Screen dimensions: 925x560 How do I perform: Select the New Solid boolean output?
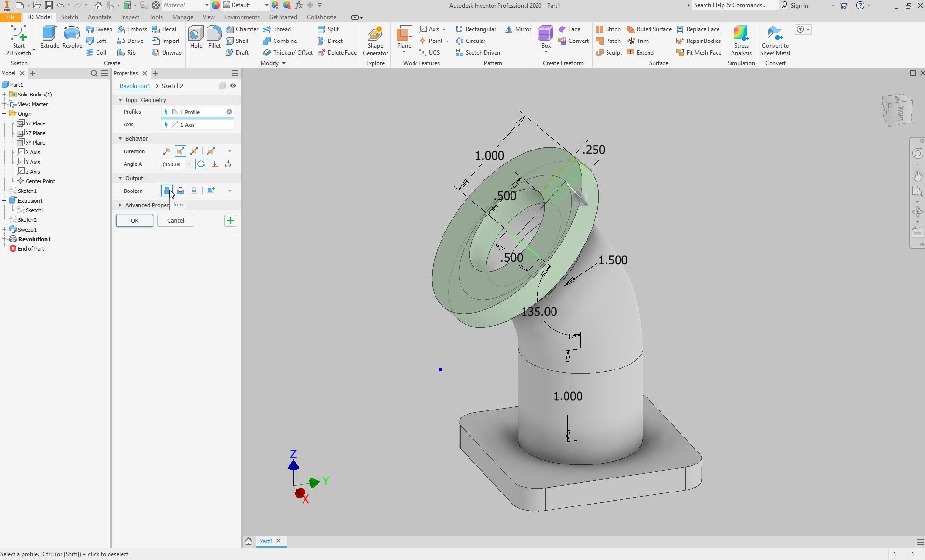pyautogui.click(x=211, y=191)
